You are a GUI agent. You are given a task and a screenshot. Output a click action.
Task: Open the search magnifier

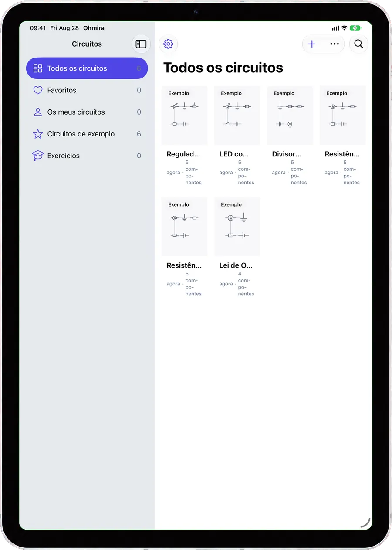click(x=358, y=44)
